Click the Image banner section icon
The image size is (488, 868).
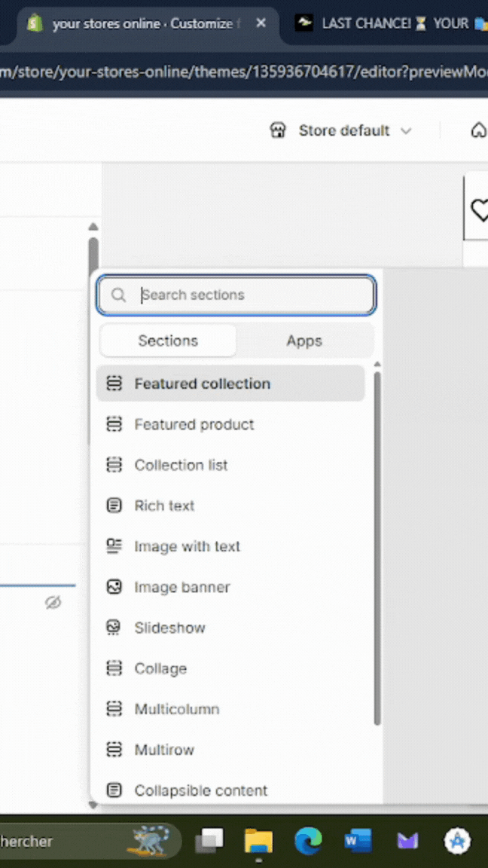[x=114, y=587]
